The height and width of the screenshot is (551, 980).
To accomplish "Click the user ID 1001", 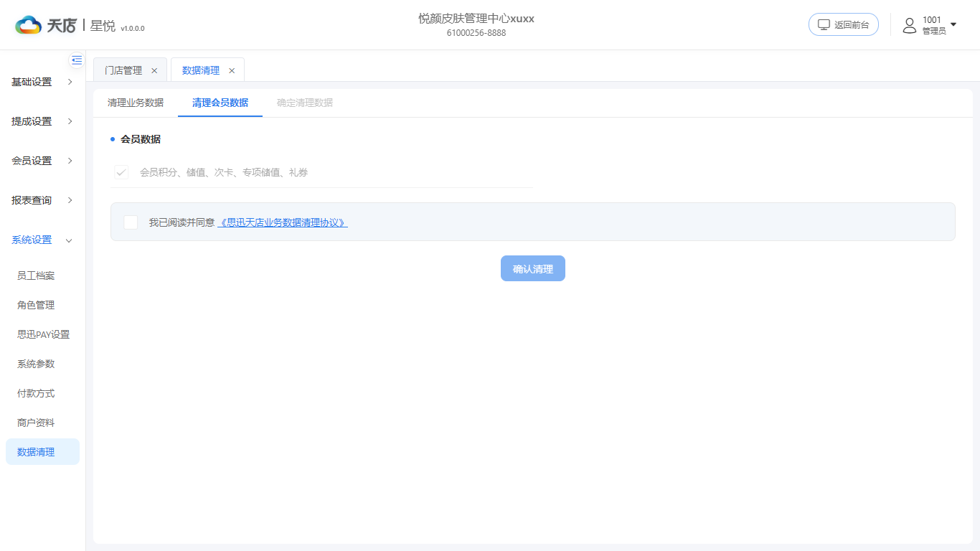I will (932, 20).
